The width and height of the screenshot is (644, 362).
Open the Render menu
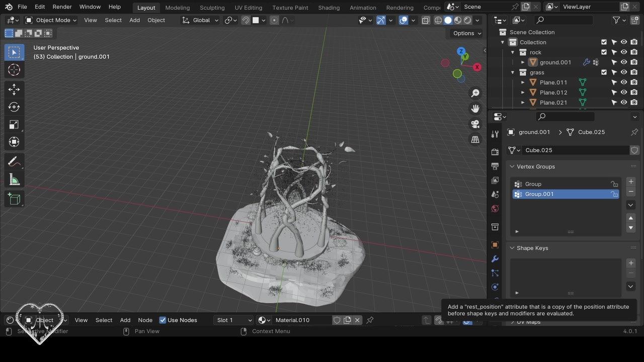point(62,7)
